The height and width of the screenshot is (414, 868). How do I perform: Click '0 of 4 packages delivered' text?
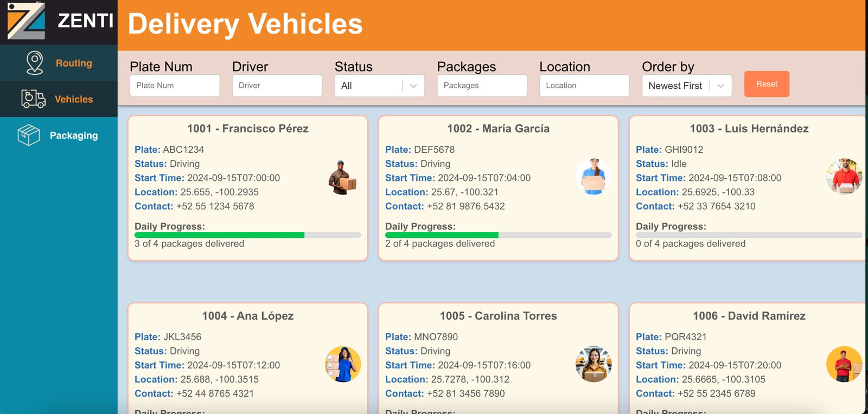point(691,244)
